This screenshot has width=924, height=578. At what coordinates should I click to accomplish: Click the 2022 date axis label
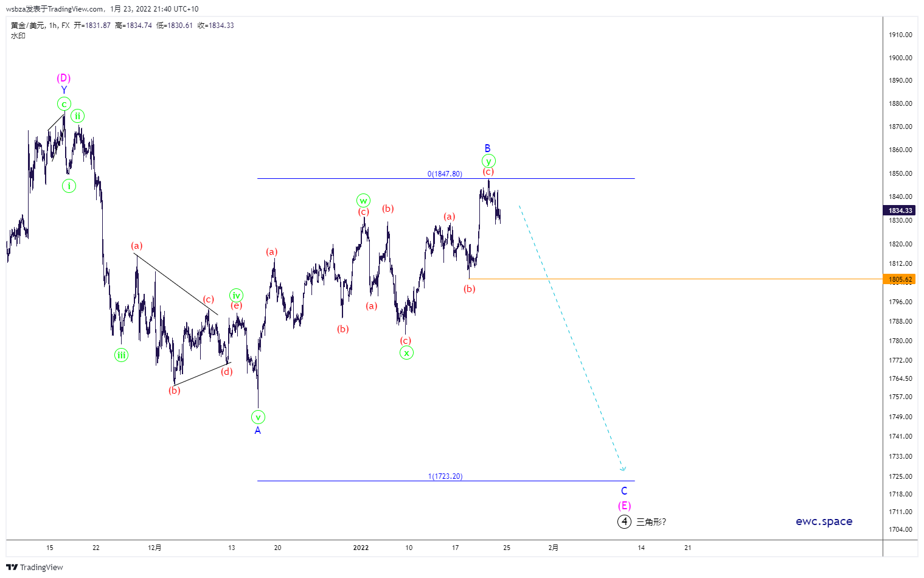pos(361,548)
